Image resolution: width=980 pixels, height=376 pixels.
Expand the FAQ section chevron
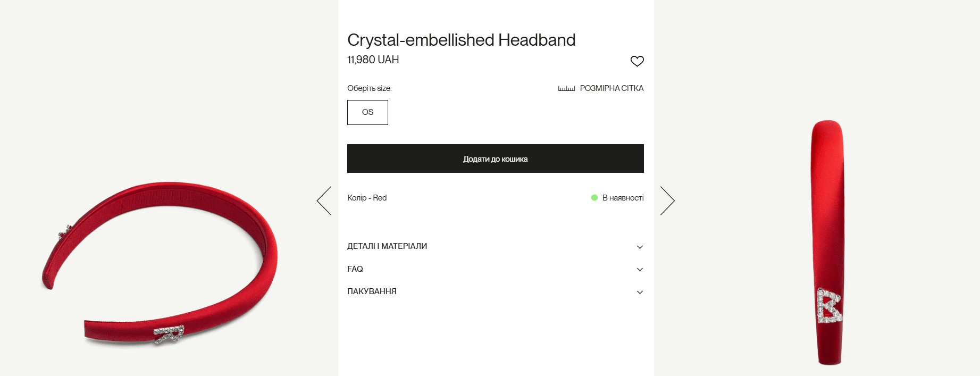point(640,270)
